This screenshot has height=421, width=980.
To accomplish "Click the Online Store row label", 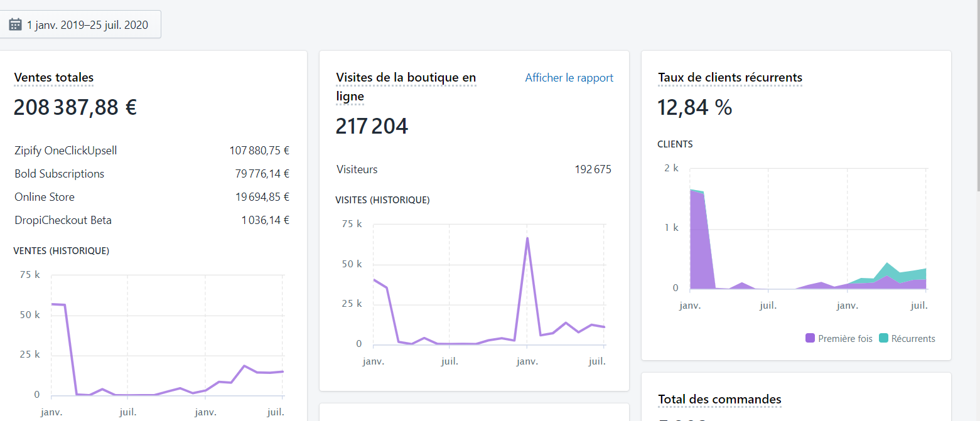I will click(x=45, y=197).
